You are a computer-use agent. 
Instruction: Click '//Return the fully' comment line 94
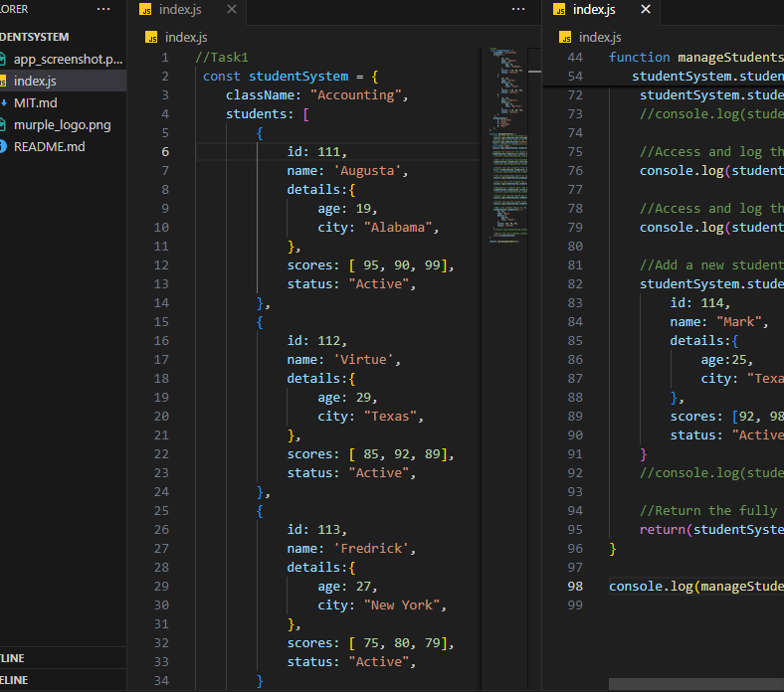(x=708, y=511)
